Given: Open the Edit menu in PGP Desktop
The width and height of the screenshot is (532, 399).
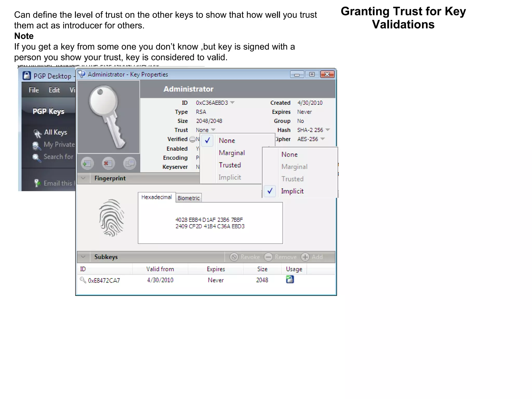Looking at the screenshot, I should [54, 90].
